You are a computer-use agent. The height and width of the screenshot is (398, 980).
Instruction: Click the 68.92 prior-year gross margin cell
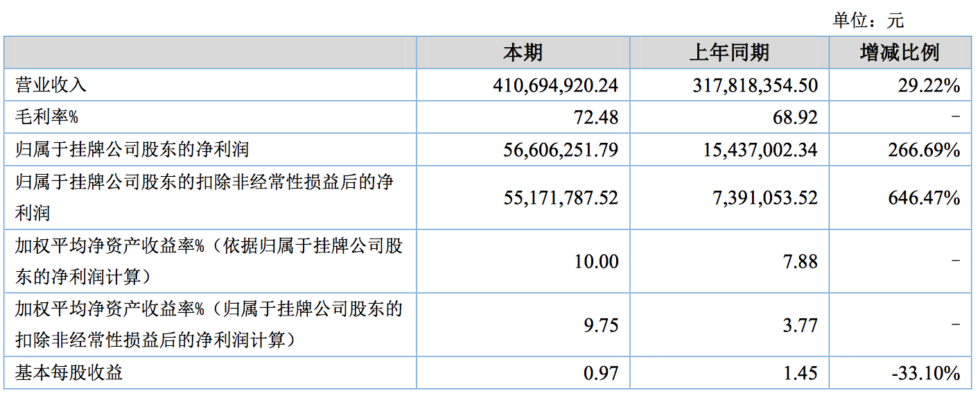click(795, 117)
